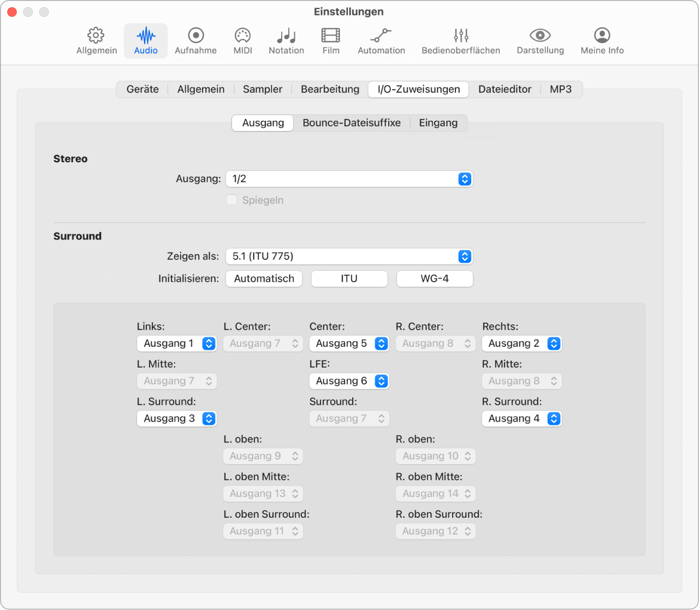Open the Automation curve icon
Viewport: 700px width, 610px height.
point(381,35)
